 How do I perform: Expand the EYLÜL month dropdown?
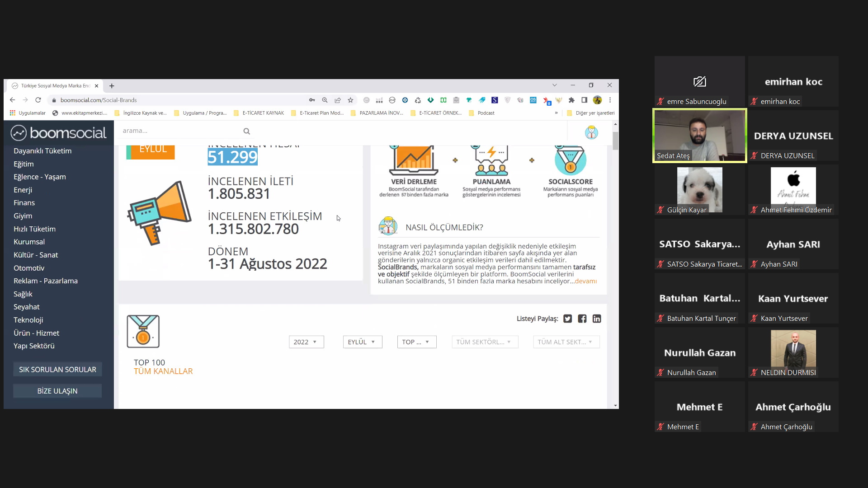(x=362, y=342)
